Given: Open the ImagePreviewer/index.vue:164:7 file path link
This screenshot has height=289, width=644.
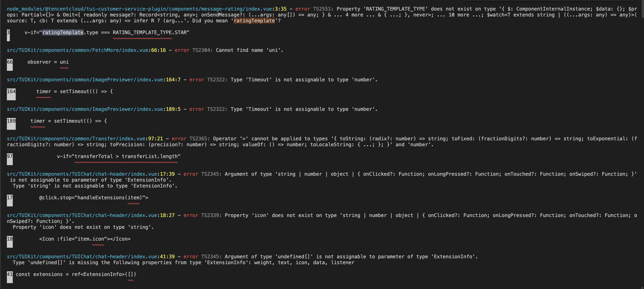Looking at the screenshot, I should pyautogui.click(x=94, y=80).
